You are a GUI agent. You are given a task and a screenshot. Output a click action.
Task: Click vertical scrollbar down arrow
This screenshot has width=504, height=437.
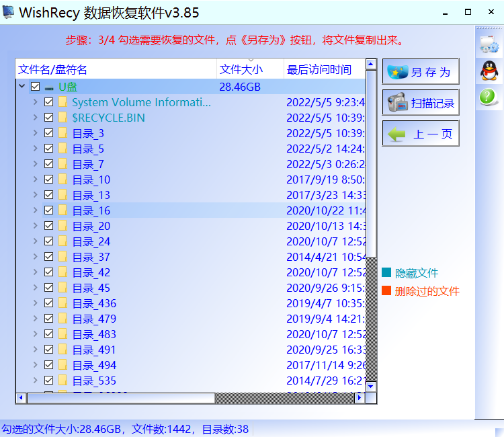pyautogui.click(x=371, y=386)
